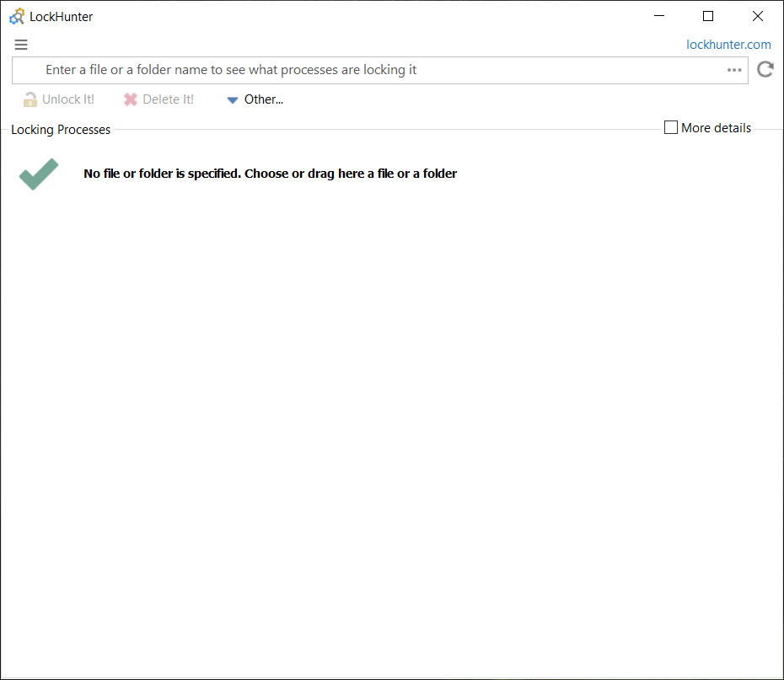This screenshot has width=784, height=680.
Task: Focus the file or folder name input field
Action: pos(380,70)
